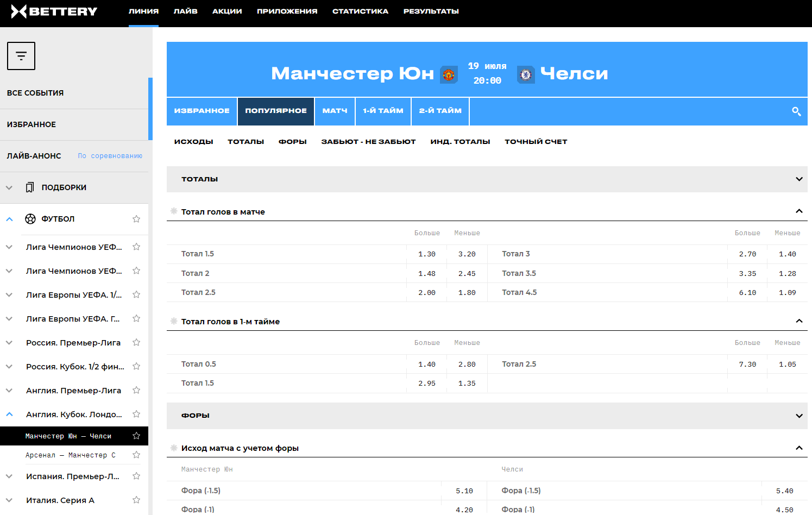Favorite the Арсенал — Манчестер С match
The height and width of the screenshot is (515, 812).
[136, 455]
